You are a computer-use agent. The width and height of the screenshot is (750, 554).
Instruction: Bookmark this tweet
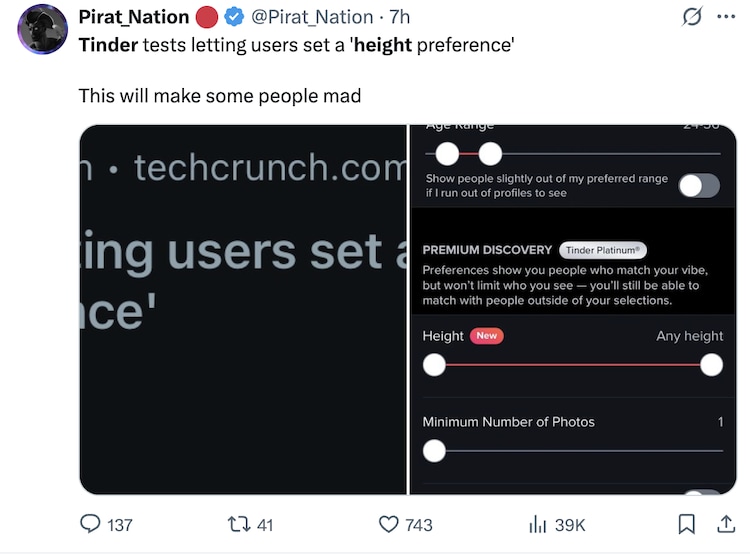[x=687, y=524]
